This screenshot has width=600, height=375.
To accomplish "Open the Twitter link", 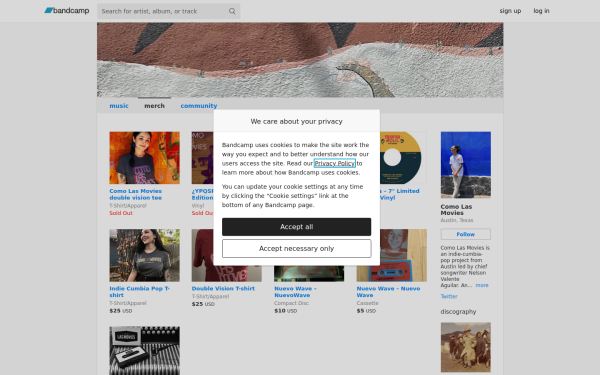I will (449, 297).
